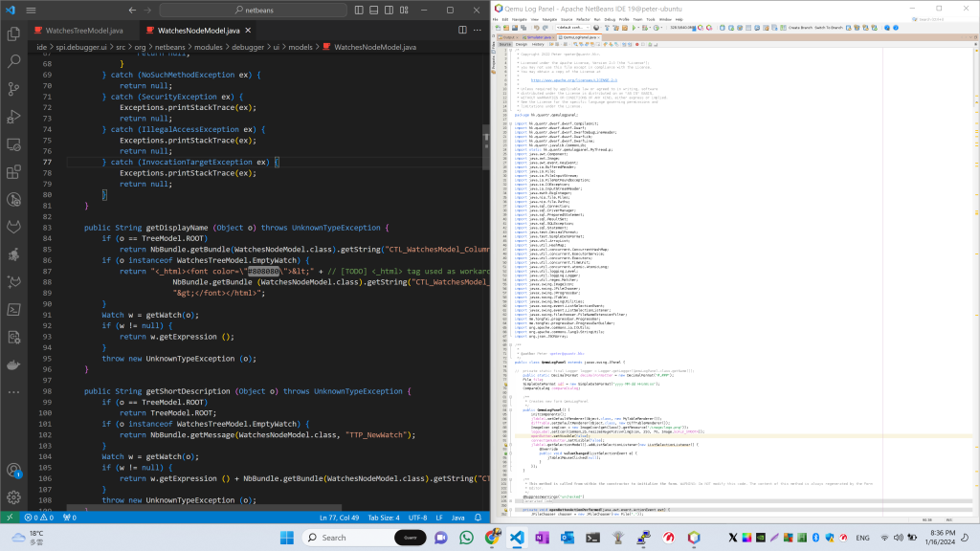Viewport: 980px width, 551px height.
Task: Open the remote window indicator in status bar
Action: (10, 518)
